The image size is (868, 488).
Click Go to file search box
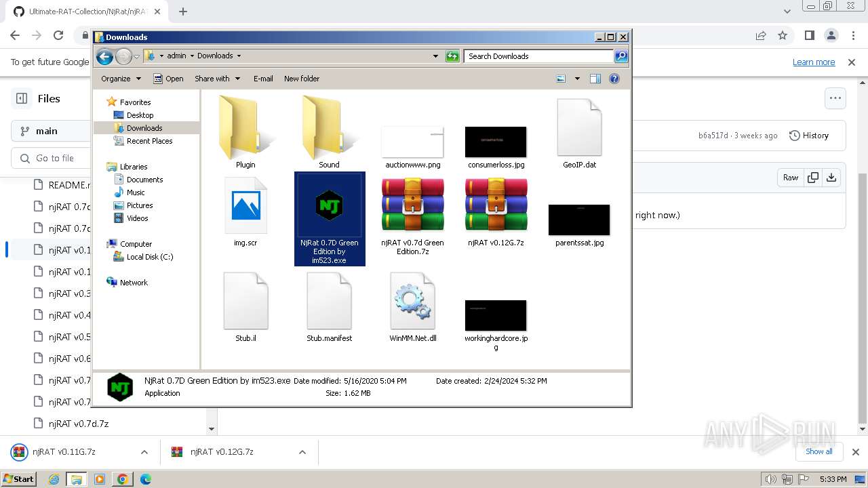point(52,158)
